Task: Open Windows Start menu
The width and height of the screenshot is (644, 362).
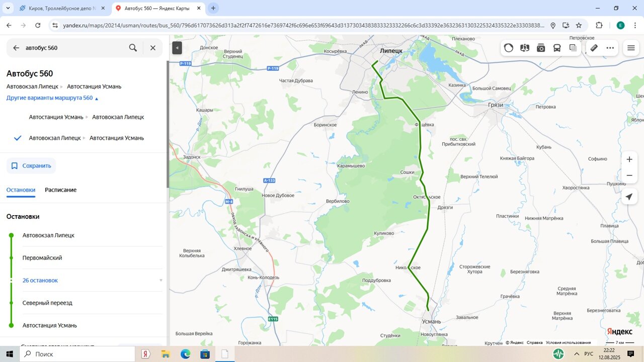Action: [9, 354]
